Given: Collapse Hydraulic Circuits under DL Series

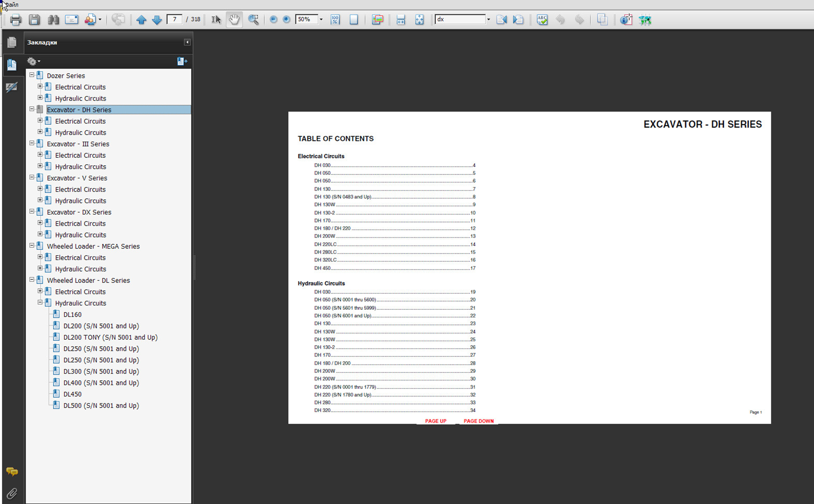Looking at the screenshot, I should (x=40, y=302).
